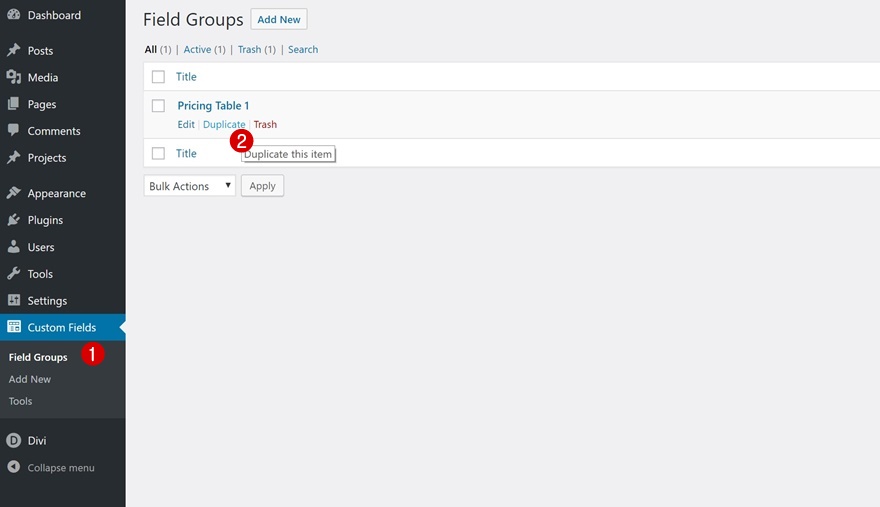Click the Appearance paintbrush icon
The image size is (880, 507).
tap(13, 193)
